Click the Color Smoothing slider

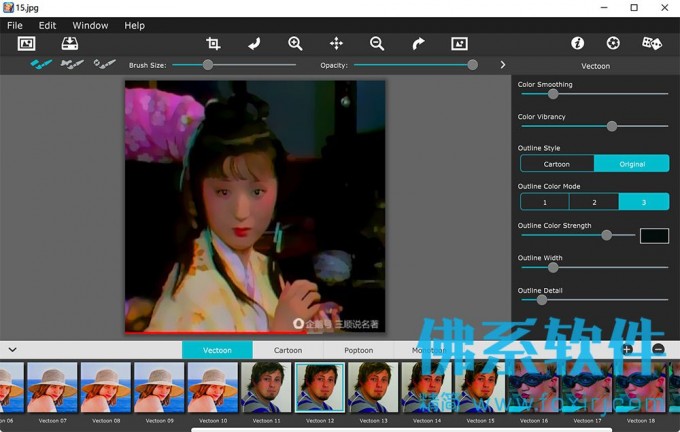pos(595,94)
